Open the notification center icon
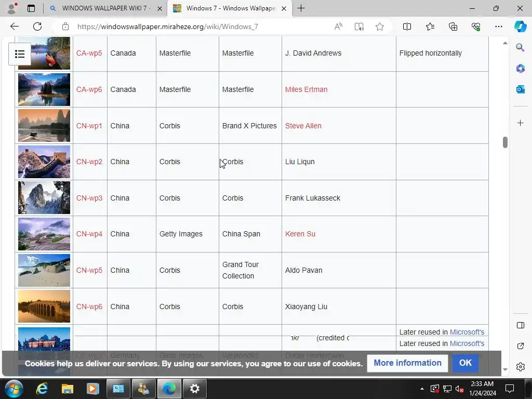Screen dimensions: 532x399 tap(510, 389)
